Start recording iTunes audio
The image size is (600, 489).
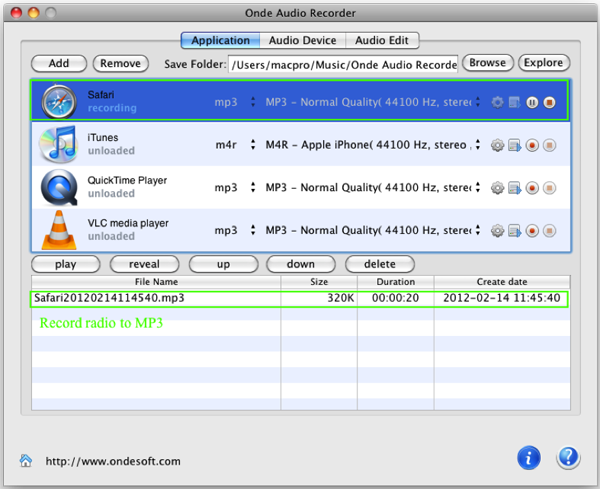(x=532, y=145)
